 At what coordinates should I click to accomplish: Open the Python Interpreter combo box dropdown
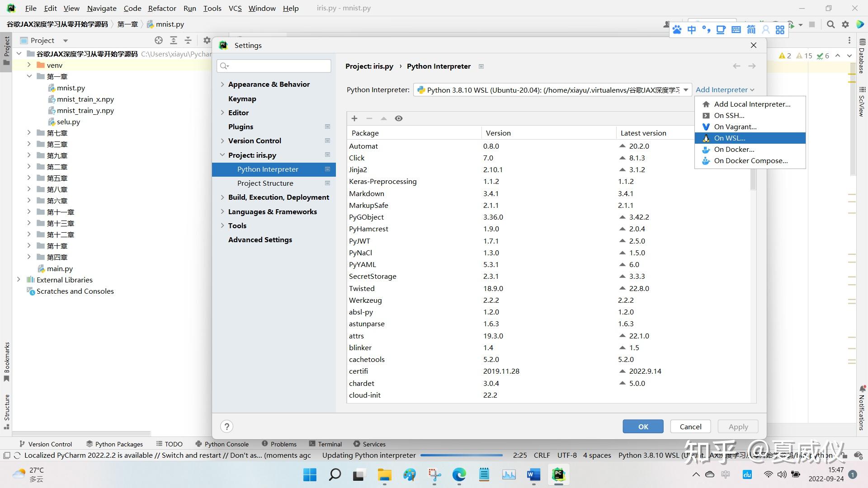pyautogui.click(x=685, y=90)
